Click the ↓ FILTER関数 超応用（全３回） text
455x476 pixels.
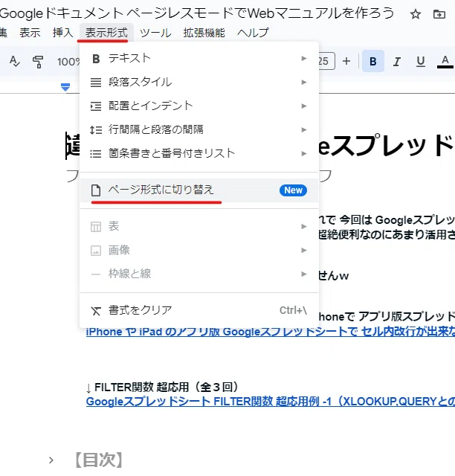[163, 387]
